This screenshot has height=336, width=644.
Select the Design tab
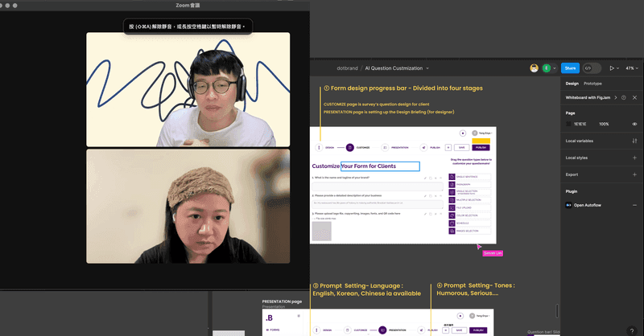572,84
